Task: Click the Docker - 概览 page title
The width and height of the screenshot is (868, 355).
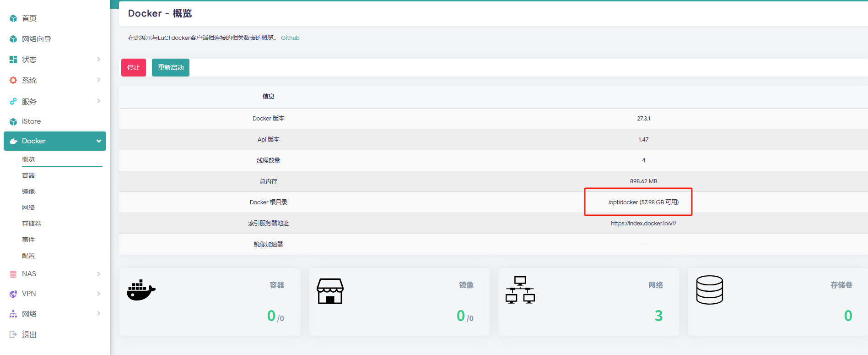Action: pyautogui.click(x=160, y=13)
